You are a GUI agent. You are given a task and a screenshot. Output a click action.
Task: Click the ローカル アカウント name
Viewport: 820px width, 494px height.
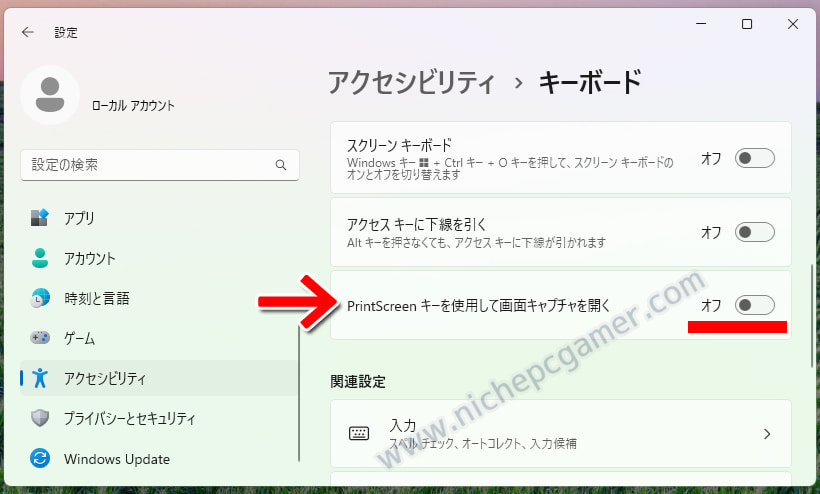tap(133, 106)
